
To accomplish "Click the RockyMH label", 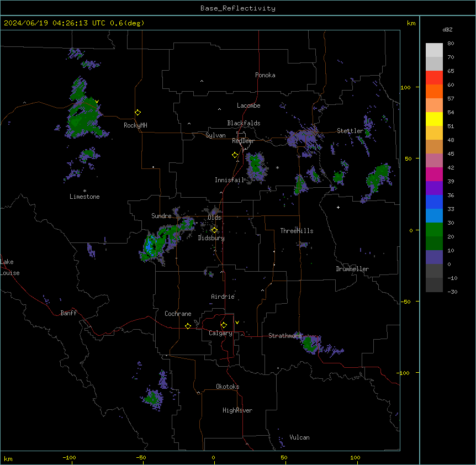I will [x=135, y=125].
